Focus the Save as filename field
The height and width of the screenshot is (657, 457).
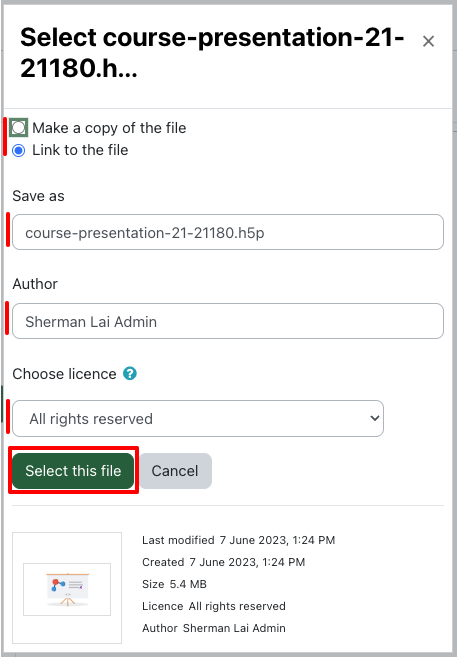pos(228,232)
